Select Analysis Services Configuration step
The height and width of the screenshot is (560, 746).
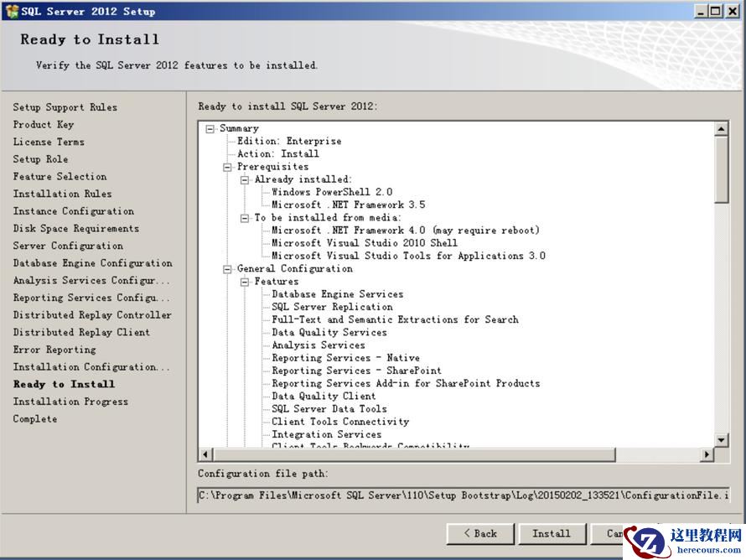pyautogui.click(x=91, y=280)
